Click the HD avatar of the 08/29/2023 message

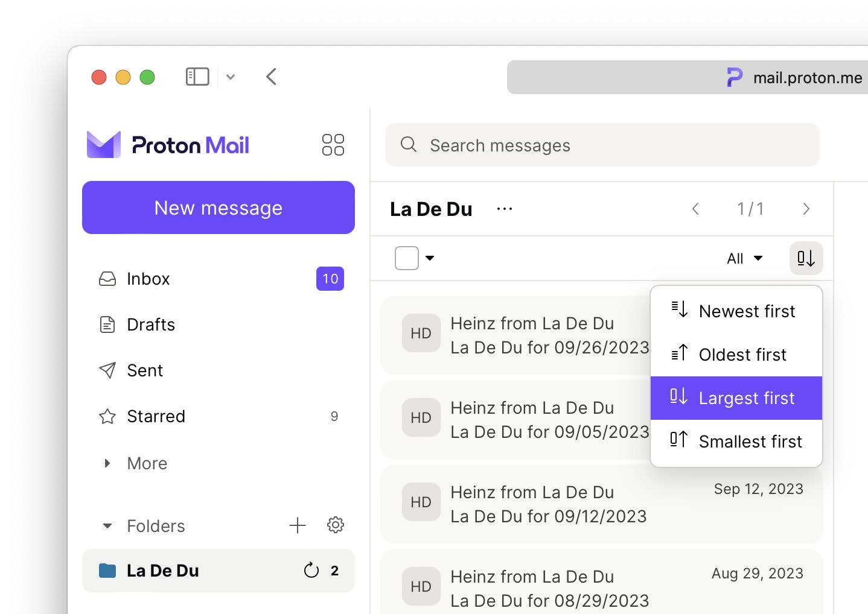click(x=421, y=586)
